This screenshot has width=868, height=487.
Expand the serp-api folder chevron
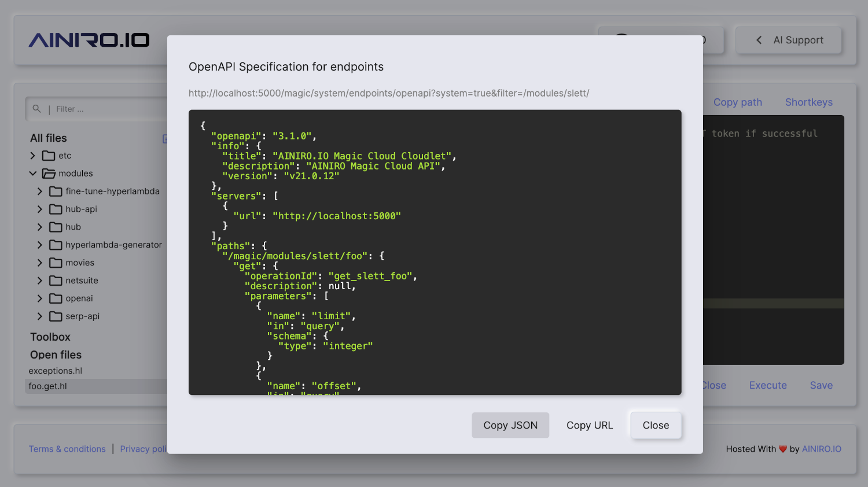tap(40, 316)
